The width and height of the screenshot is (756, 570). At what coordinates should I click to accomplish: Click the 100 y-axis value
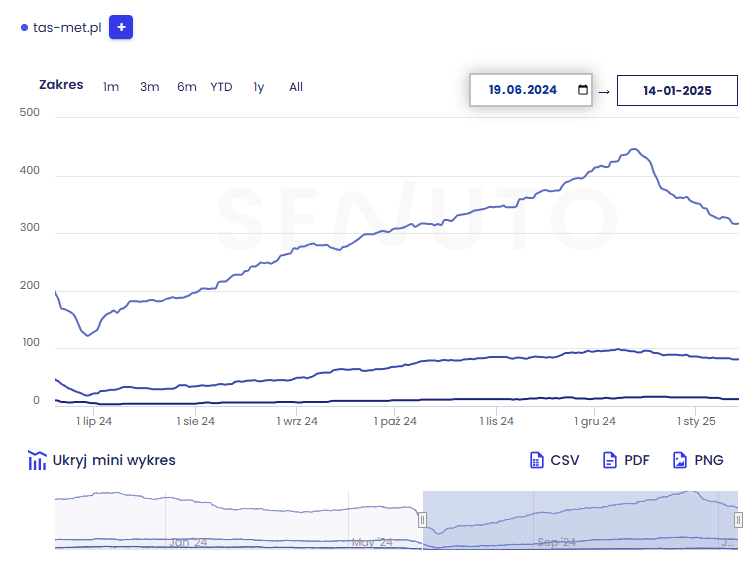[31, 342]
